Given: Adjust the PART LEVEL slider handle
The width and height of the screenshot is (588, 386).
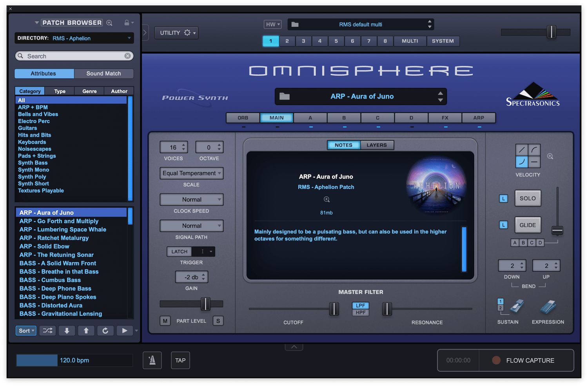Looking at the screenshot, I should [x=205, y=304].
